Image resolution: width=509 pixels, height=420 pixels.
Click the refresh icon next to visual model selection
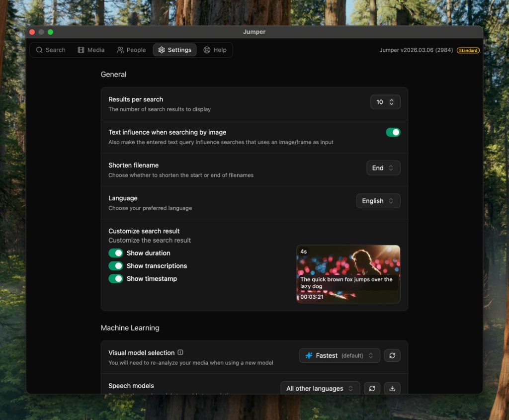392,355
